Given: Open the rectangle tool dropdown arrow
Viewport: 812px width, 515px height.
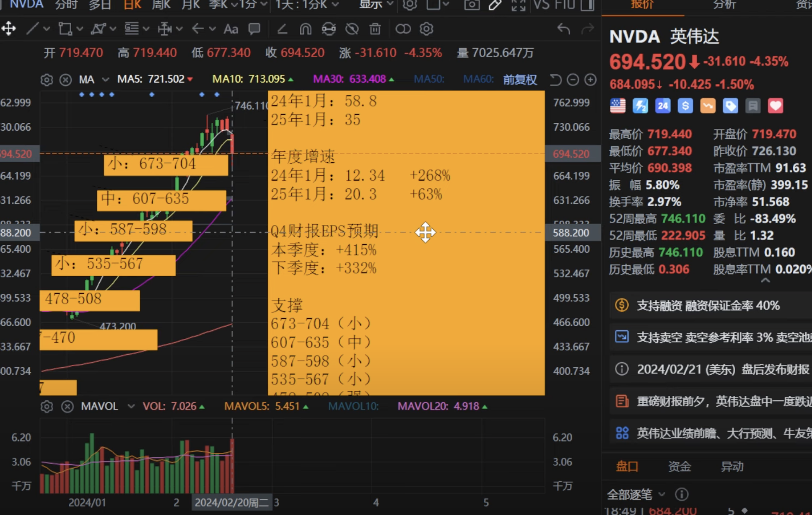Looking at the screenshot, I should [x=80, y=29].
